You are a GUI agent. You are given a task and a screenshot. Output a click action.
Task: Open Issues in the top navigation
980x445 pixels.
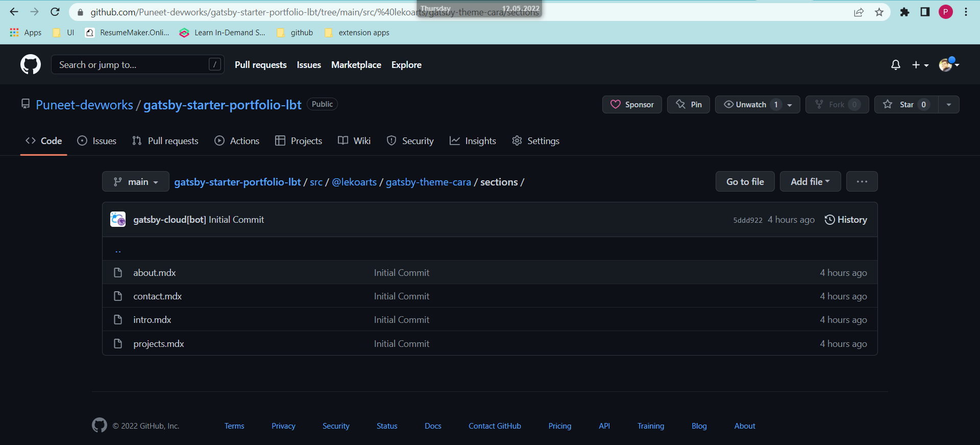309,65
